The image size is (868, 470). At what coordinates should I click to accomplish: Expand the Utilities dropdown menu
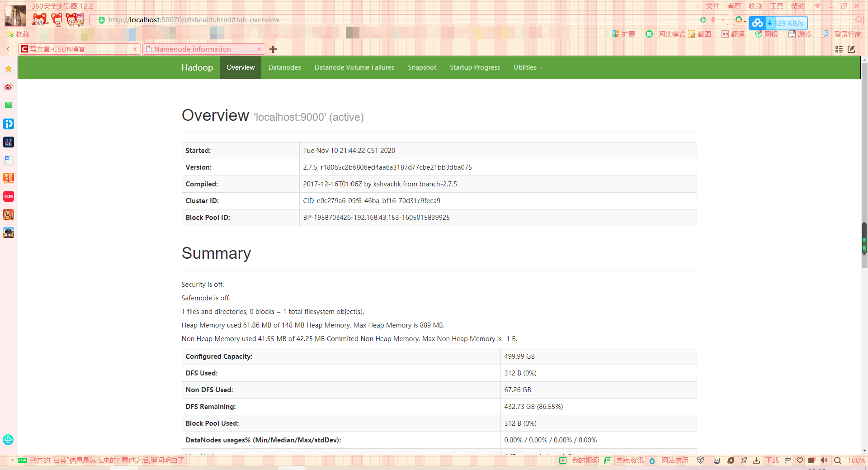click(528, 67)
